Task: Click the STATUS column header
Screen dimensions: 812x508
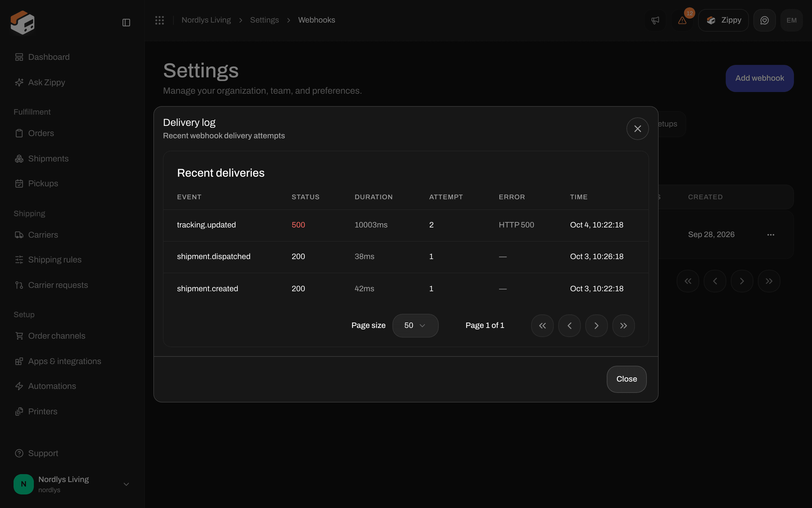Action: coord(305,197)
